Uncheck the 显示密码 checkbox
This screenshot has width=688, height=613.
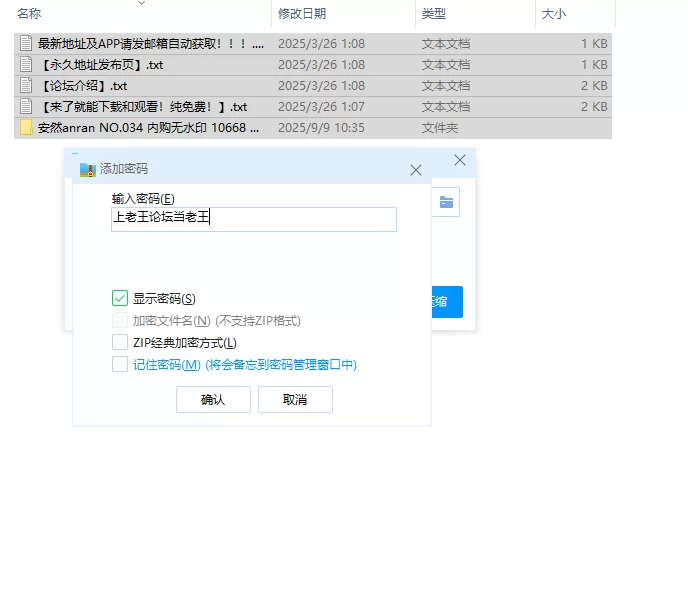[x=120, y=298]
